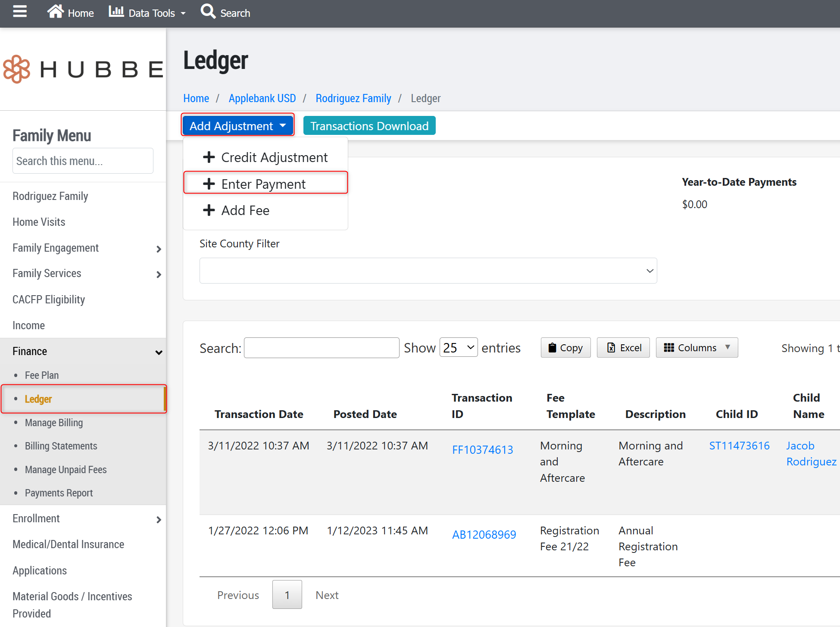Open the Site County Filter dropdown

point(428,271)
